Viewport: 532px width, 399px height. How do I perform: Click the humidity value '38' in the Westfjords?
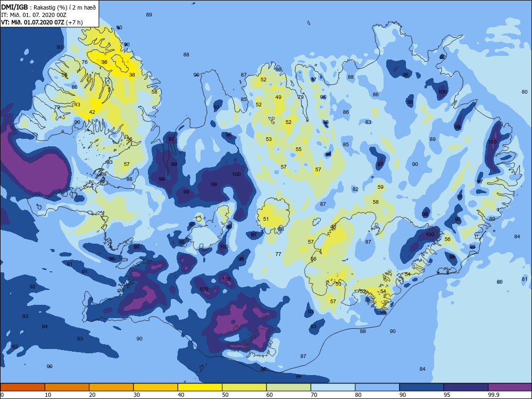point(132,75)
